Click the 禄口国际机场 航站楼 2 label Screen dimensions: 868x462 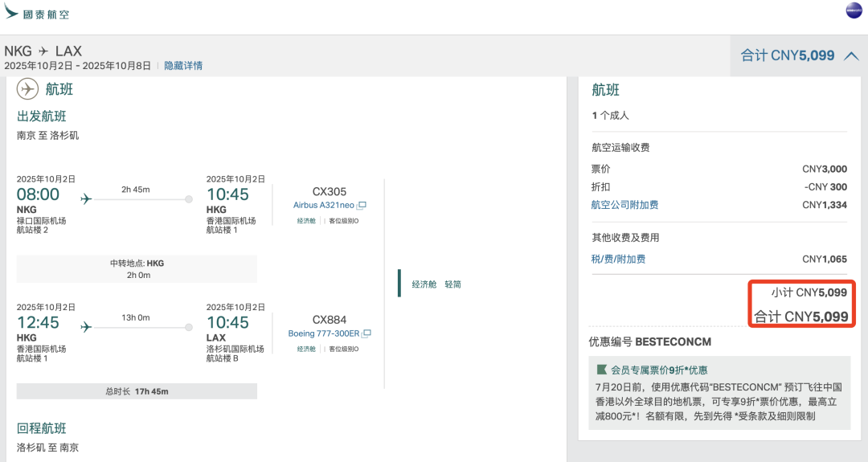[41, 225]
